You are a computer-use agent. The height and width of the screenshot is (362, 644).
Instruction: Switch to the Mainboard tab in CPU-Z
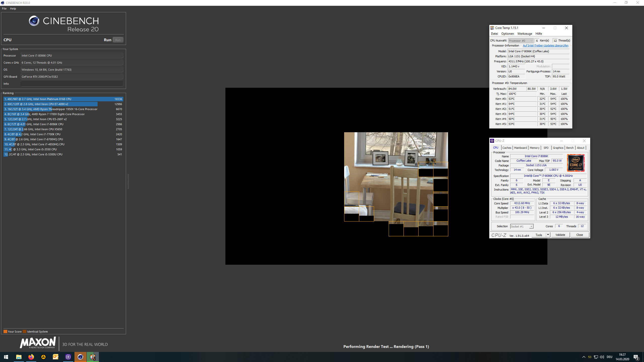tap(520, 148)
